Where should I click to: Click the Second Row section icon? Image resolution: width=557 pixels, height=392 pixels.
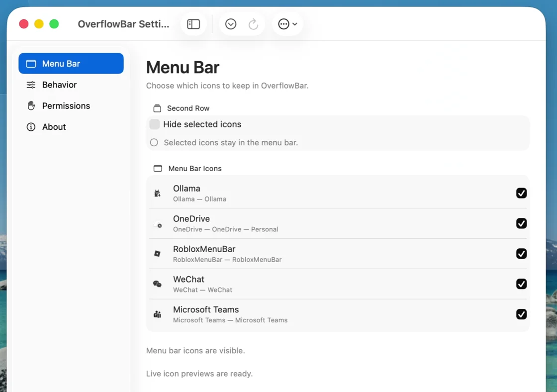click(x=157, y=108)
